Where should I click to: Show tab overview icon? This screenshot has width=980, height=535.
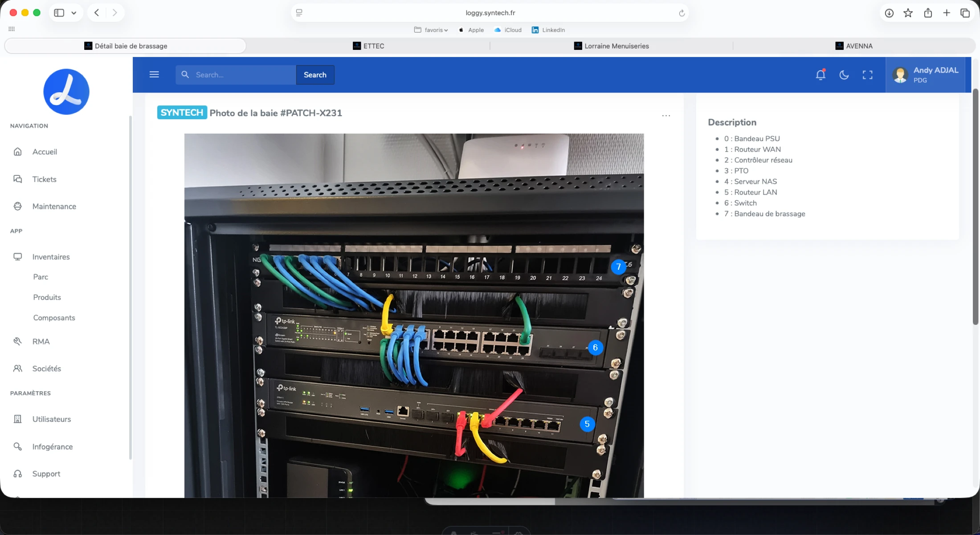[965, 13]
